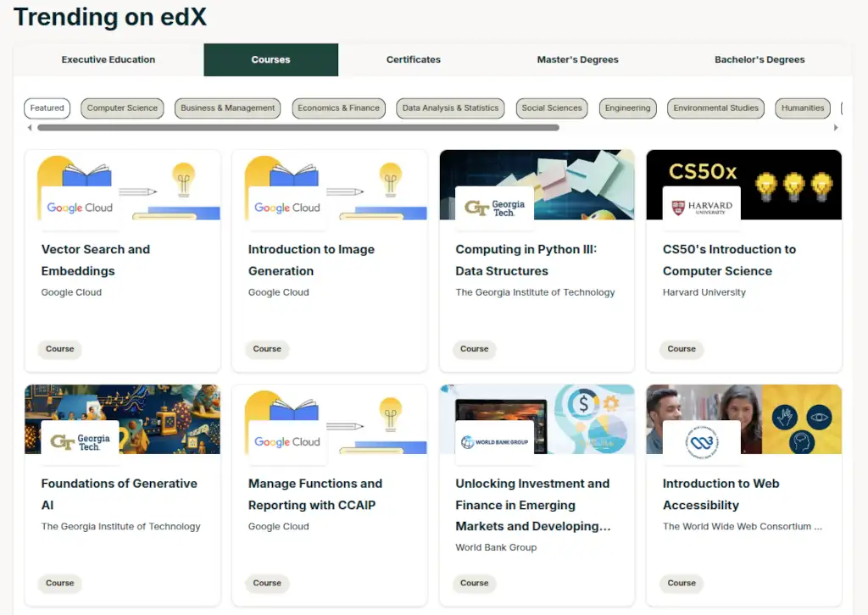Viewport: 868px width, 615px height.
Task: Click the Data Analysis & Statistics filter
Action: click(x=451, y=108)
